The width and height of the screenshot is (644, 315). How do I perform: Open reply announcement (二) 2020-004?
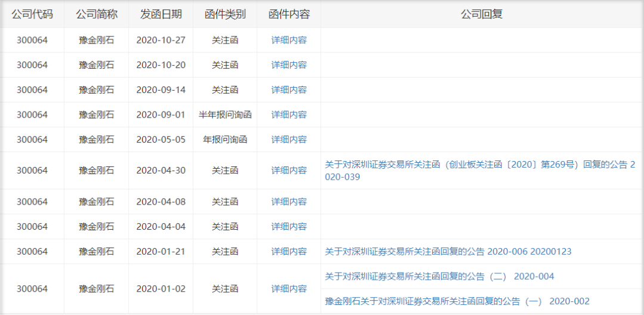pos(439,276)
